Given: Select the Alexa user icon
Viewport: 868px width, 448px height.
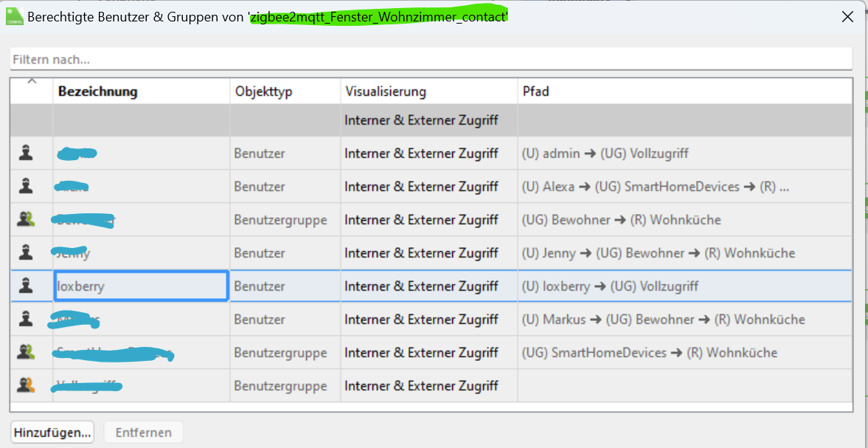Looking at the screenshot, I should 27,187.
